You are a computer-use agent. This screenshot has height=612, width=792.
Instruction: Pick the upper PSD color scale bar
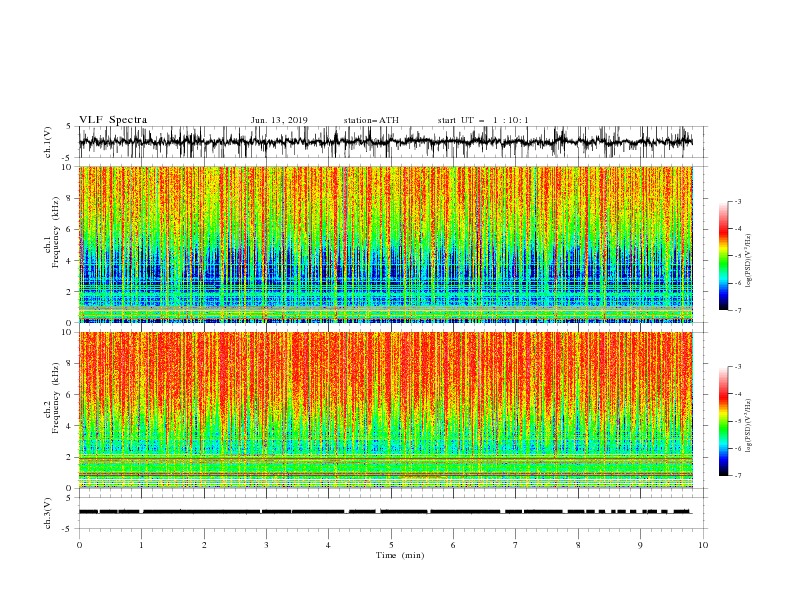tap(723, 256)
